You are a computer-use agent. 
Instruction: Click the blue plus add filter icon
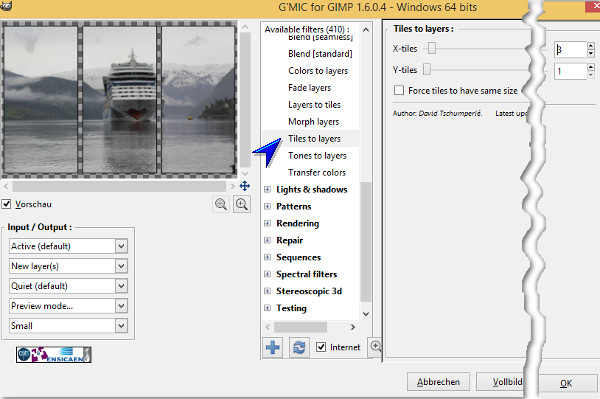click(273, 347)
